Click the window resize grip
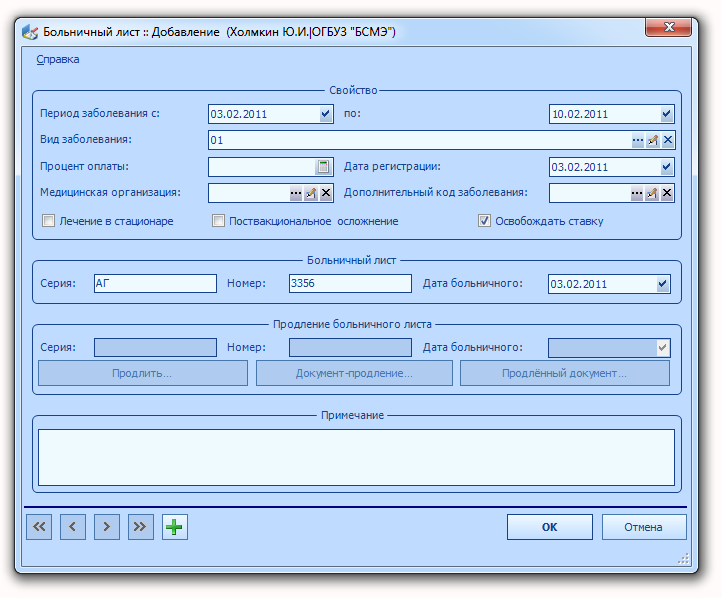The width and height of the screenshot is (722, 598). tap(684, 558)
